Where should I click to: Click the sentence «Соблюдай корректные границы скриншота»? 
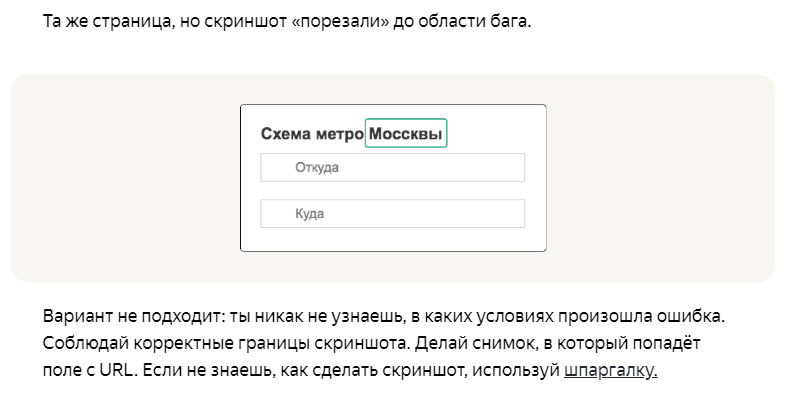(226, 343)
